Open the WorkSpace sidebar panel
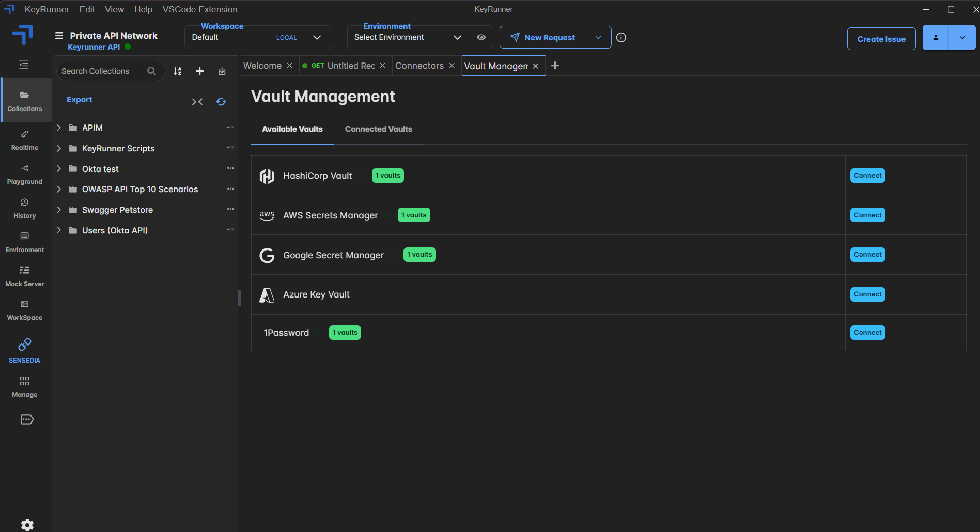Screen dimensions: 980x532 point(25,310)
